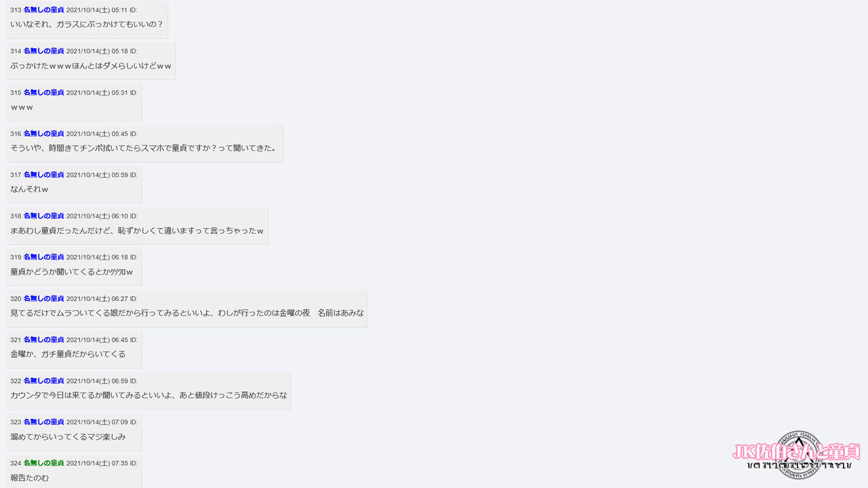
Task: Click the author name on post 321
Action: point(44,340)
